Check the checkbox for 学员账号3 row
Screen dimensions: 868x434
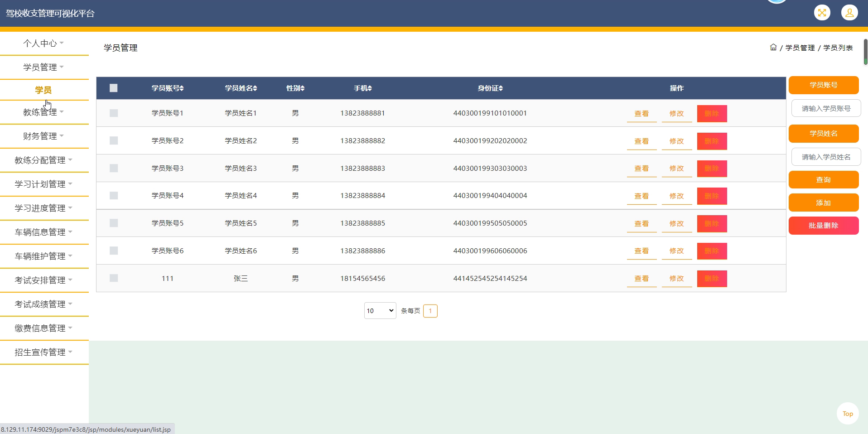114,168
